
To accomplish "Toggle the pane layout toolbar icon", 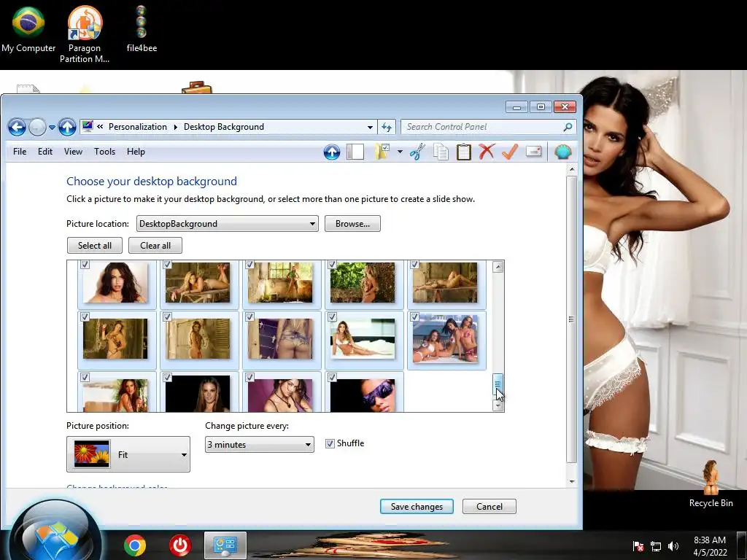I will coord(355,152).
